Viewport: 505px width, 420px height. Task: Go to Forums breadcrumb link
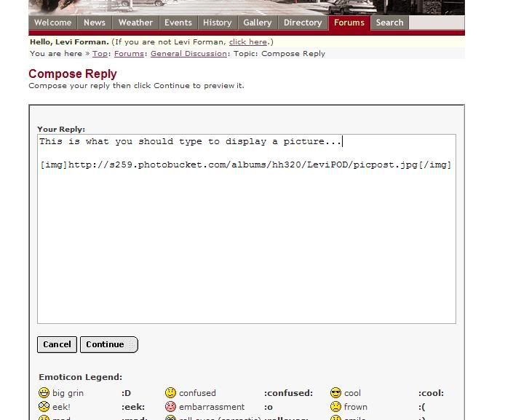pyautogui.click(x=129, y=53)
